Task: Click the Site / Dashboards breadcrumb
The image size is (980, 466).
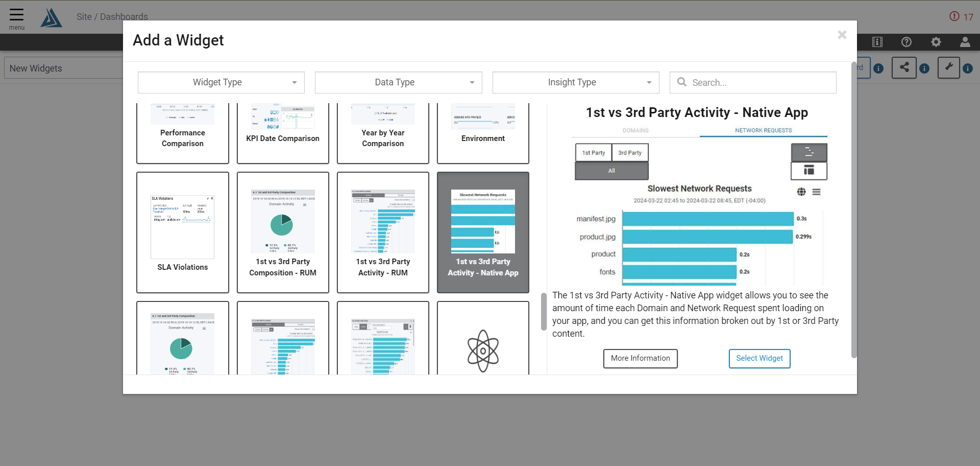Action: point(112,17)
